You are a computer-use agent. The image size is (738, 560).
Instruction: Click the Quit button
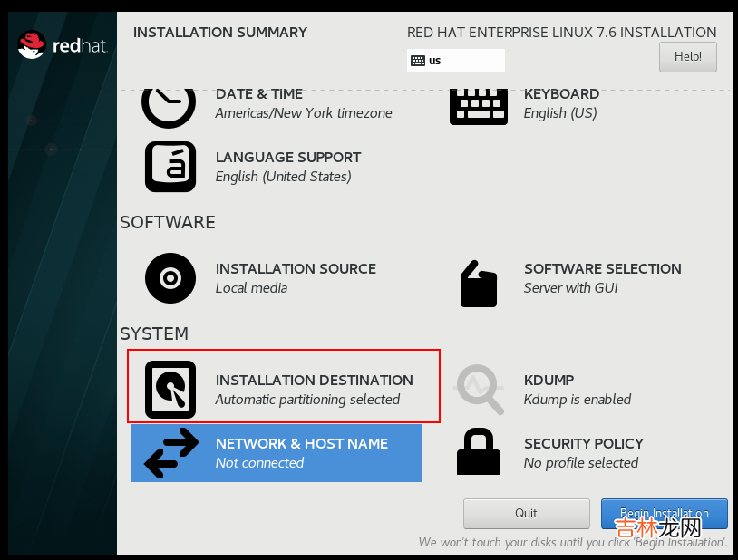click(x=526, y=513)
